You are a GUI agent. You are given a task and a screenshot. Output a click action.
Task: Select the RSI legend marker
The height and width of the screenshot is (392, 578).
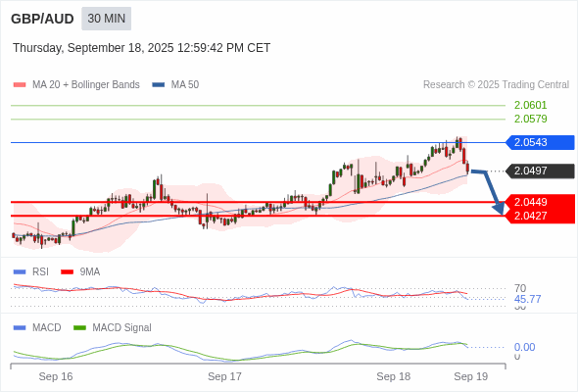pyautogui.click(x=20, y=272)
